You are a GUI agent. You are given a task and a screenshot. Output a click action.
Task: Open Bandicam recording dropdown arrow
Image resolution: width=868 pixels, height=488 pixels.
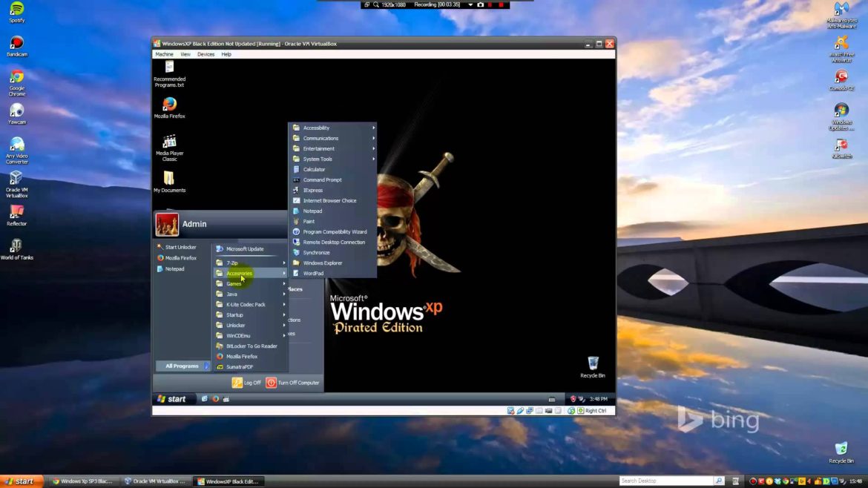pos(470,4)
